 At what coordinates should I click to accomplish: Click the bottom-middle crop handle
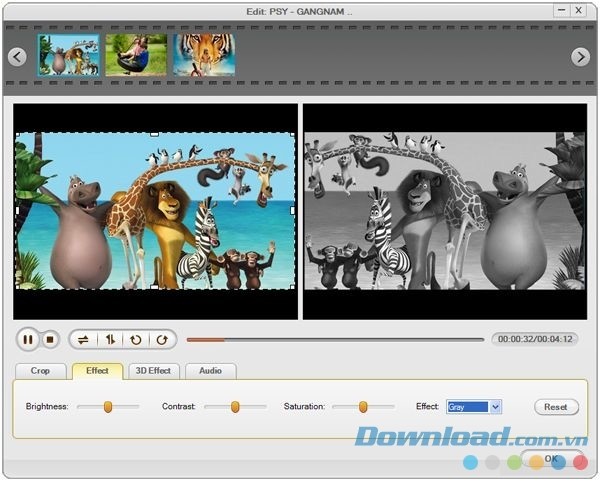click(x=154, y=287)
